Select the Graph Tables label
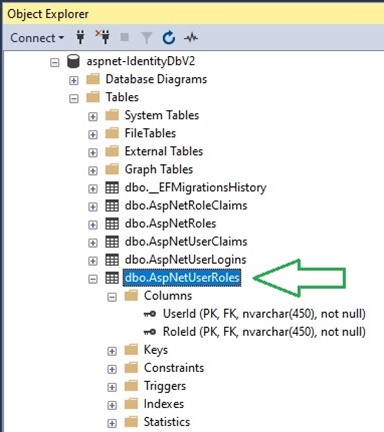Viewport: 384px width, 432px height. pos(159,170)
